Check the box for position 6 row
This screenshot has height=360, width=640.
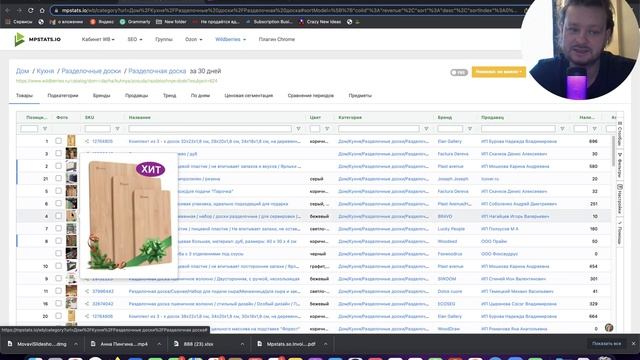tap(58, 203)
